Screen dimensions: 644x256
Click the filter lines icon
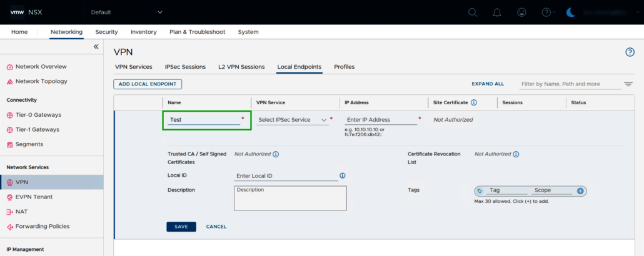tap(628, 84)
